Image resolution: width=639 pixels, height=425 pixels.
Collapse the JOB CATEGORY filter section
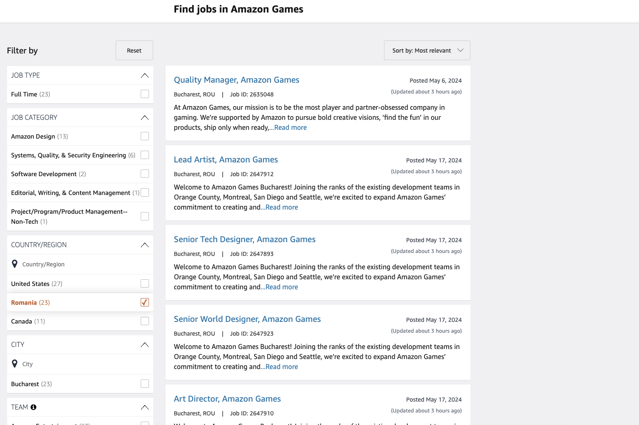(145, 118)
